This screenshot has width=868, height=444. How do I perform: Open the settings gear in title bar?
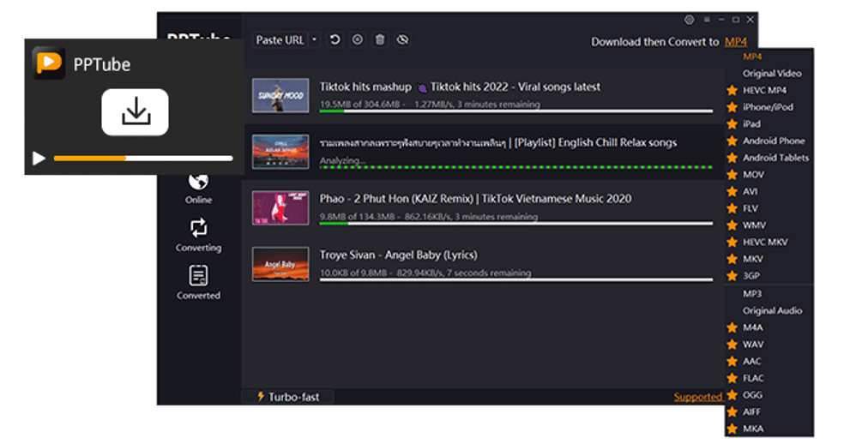[690, 20]
